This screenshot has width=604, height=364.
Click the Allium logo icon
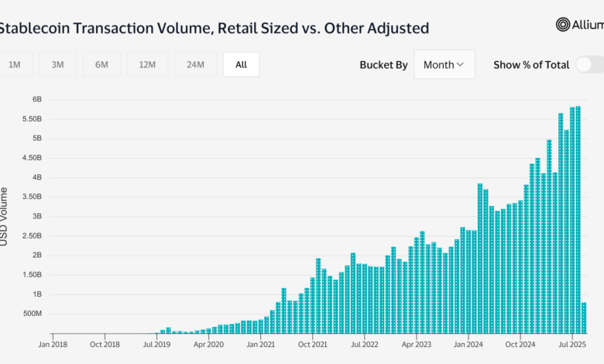pos(563,24)
